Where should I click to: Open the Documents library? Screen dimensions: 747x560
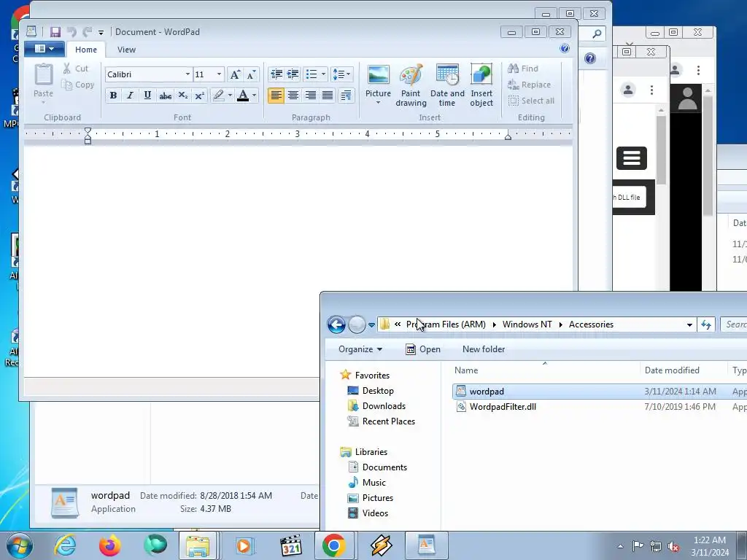(x=377, y=467)
